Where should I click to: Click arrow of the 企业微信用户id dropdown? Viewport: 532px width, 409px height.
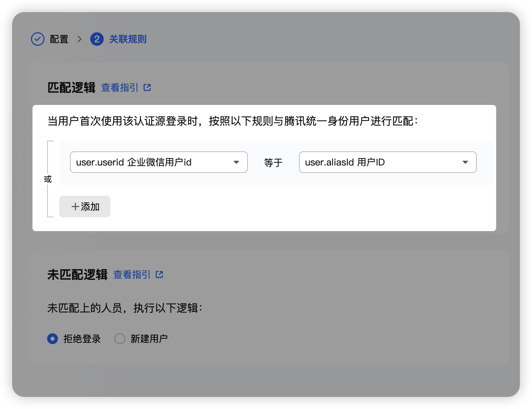(236, 162)
